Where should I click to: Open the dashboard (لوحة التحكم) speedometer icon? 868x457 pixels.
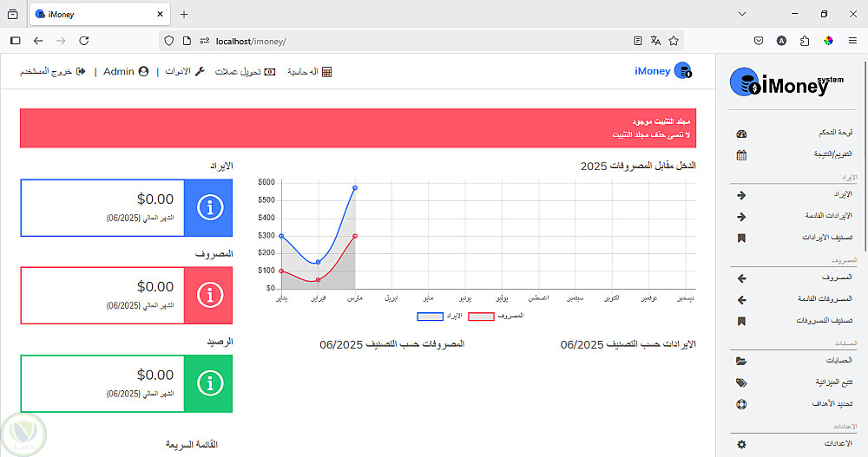click(x=741, y=134)
